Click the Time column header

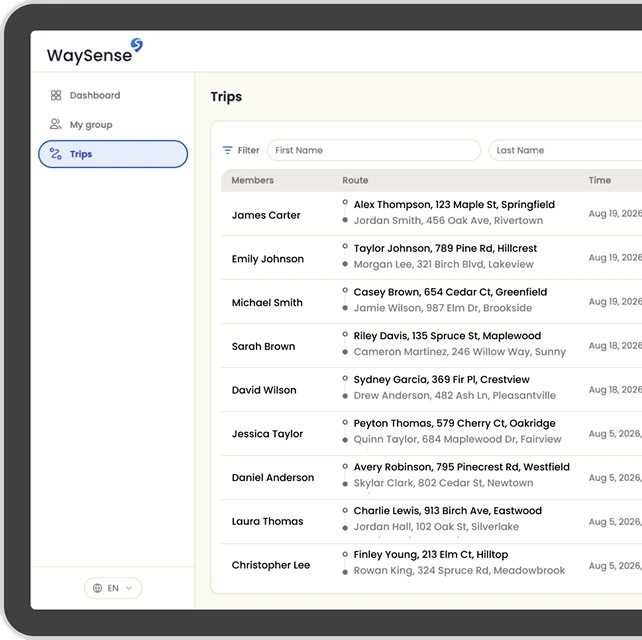click(600, 180)
